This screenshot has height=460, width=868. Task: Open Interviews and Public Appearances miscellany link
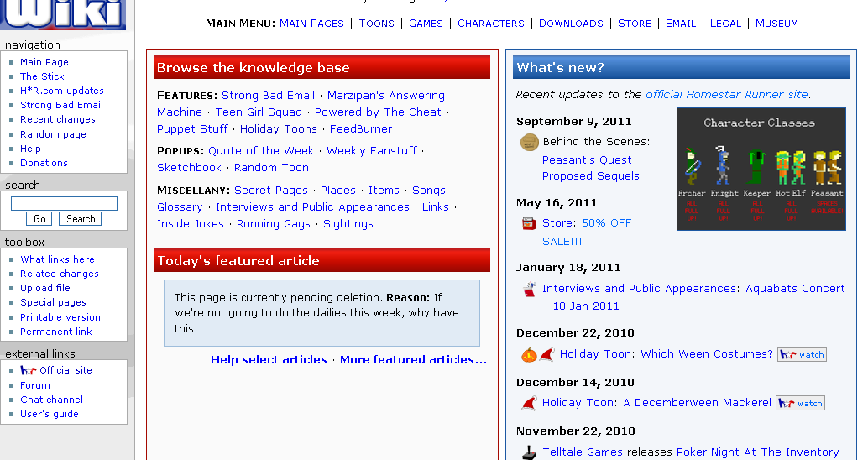coord(312,207)
